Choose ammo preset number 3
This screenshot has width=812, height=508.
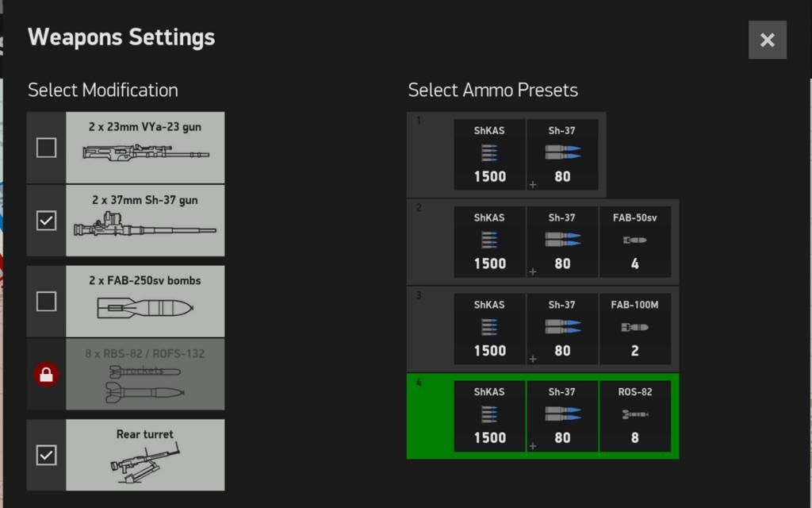(429, 329)
